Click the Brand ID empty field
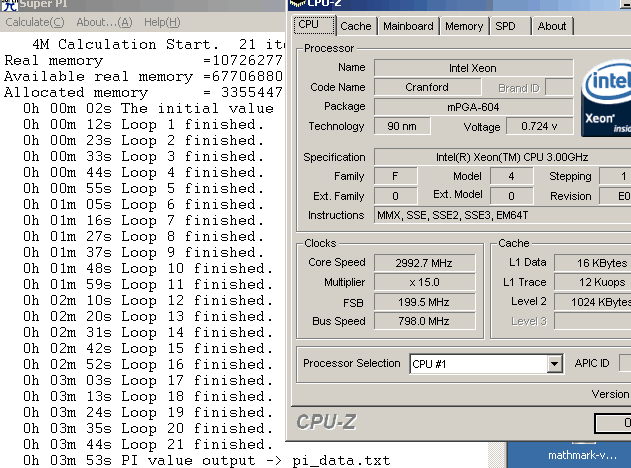631x468 pixels. (x=559, y=87)
